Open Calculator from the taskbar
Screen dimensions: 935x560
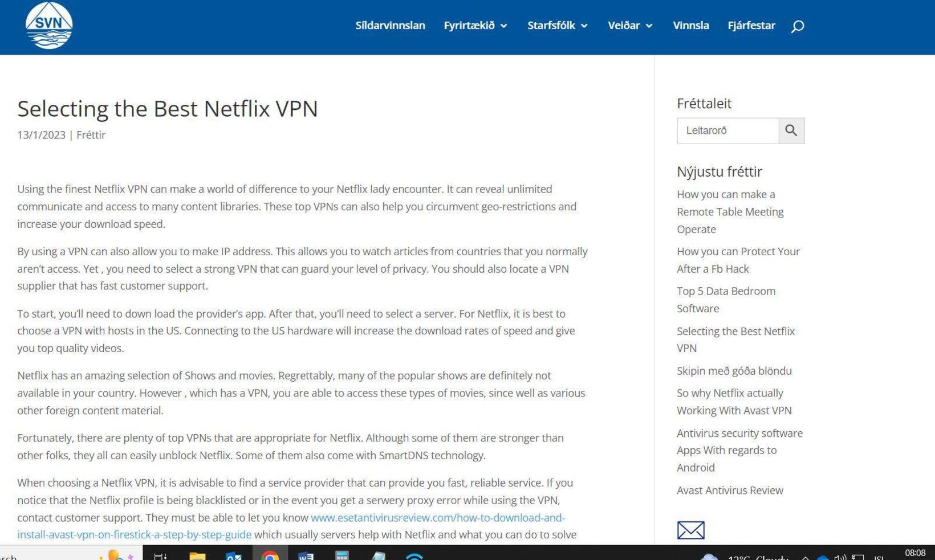tap(342, 555)
